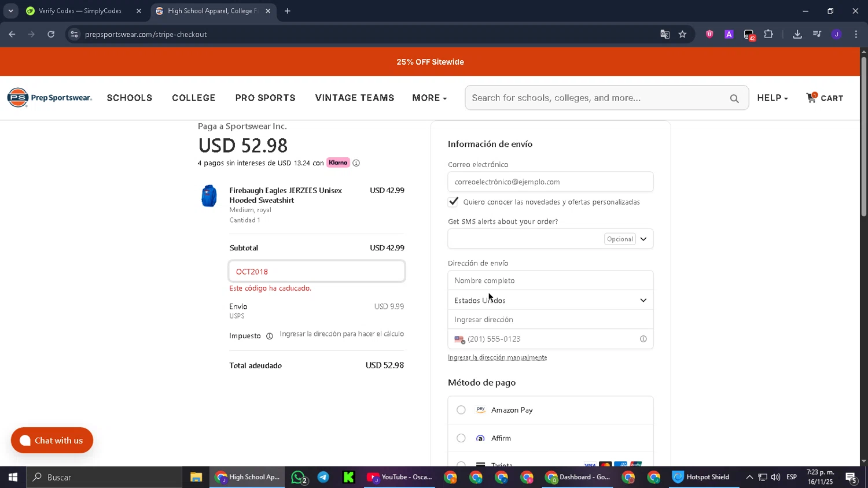868x488 pixels.
Task: Open Dashboard Chrome window from taskbar
Action: pyautogui.click(x=578, y=477)
